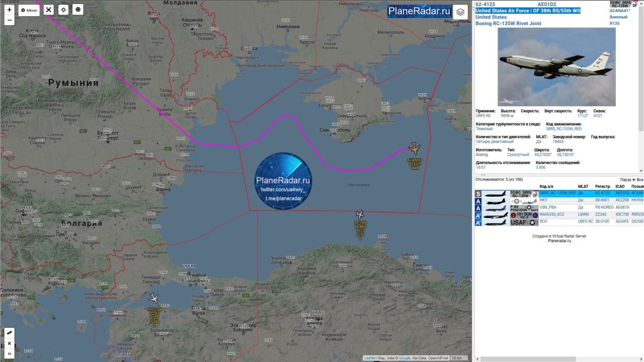Sort list by Регистр. column header
This screenshot has height=362, width=644.
(x=603, y=186)
